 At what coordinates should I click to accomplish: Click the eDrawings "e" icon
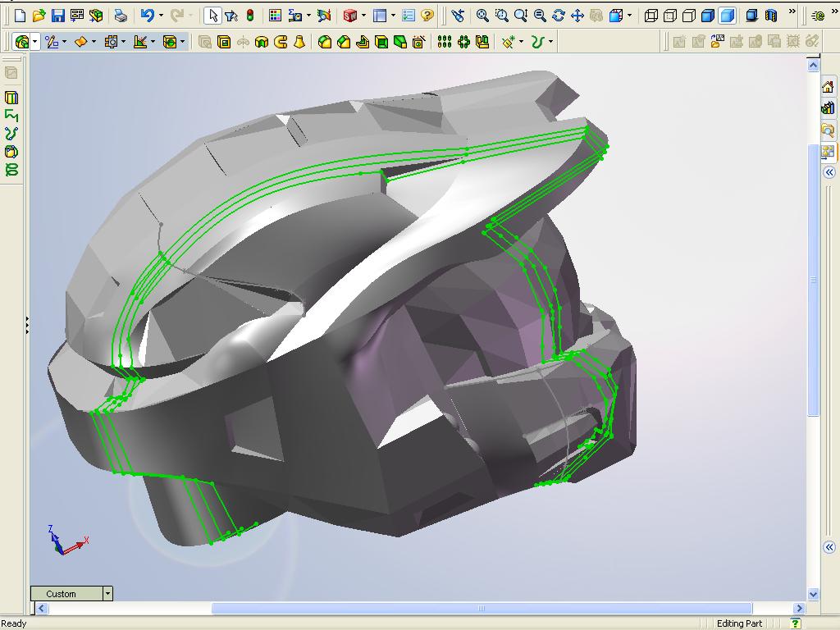[818, 16]
